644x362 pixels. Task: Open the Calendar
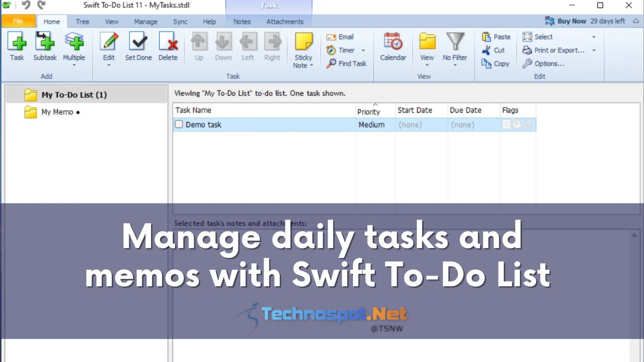[393, 46]
